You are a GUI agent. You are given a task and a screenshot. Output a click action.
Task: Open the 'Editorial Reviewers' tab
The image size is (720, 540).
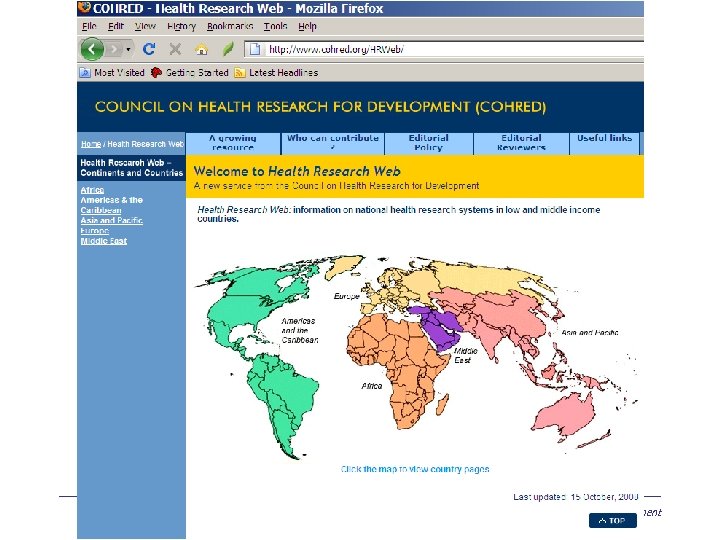coord(521,142)
